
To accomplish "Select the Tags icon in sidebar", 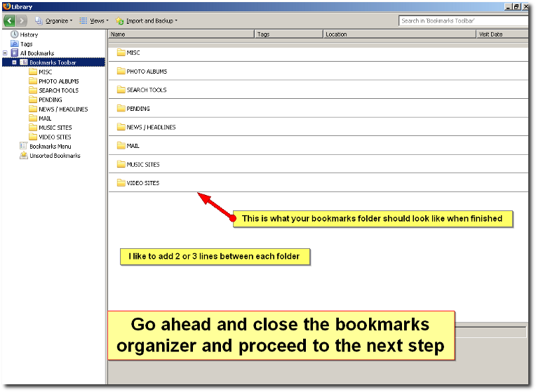I will click(14, 43).
